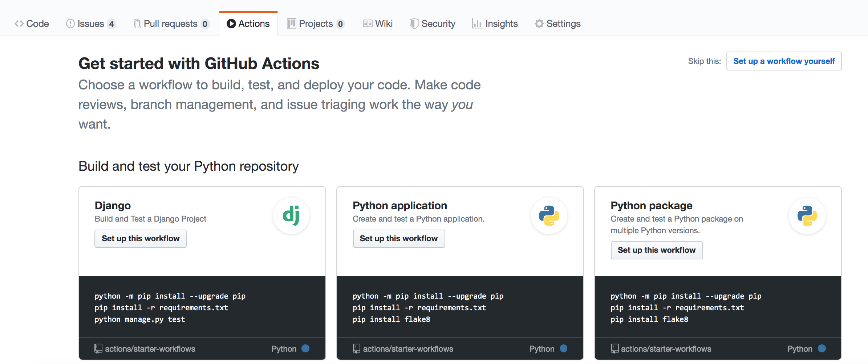Switch to the Projects tab
The height and width of the screenshot is (364, 868).
[x=316, y=24]
